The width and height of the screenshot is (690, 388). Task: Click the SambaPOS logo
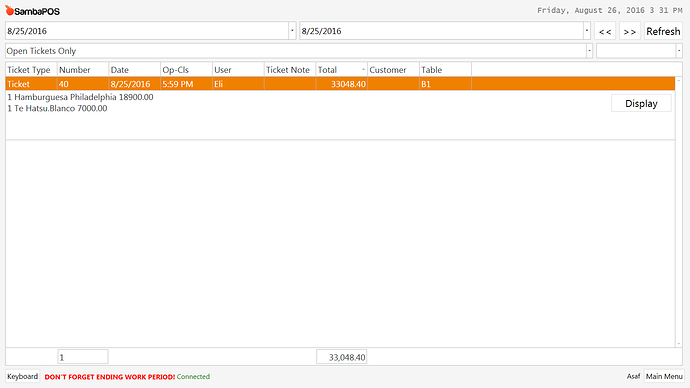(33, 11)
